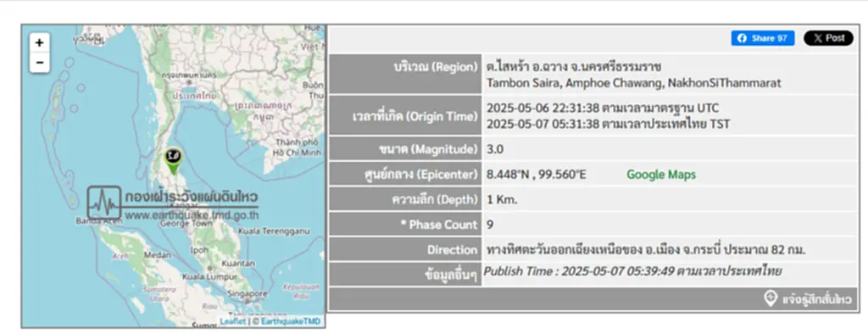Viewport: 868px width, 334px height.
Task: Open the Leaflet attribution link
Action: click(232, 321)
